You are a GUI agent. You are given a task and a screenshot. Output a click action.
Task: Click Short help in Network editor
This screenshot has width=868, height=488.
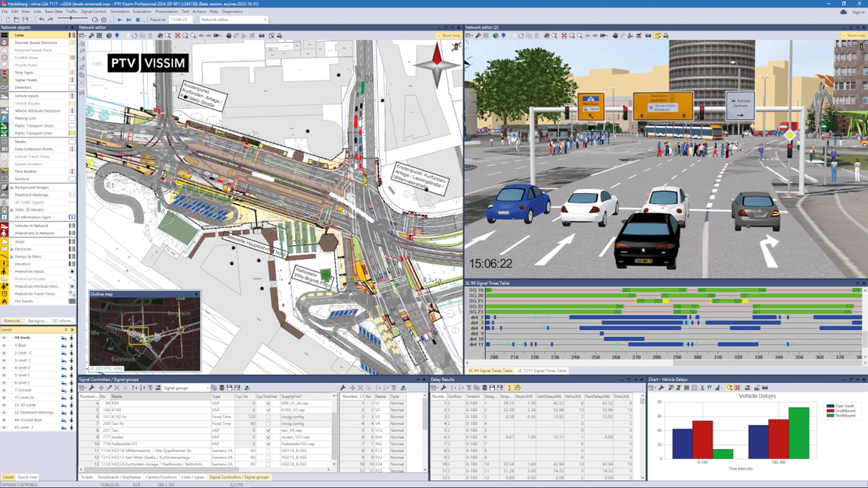[x=448, y=35]
